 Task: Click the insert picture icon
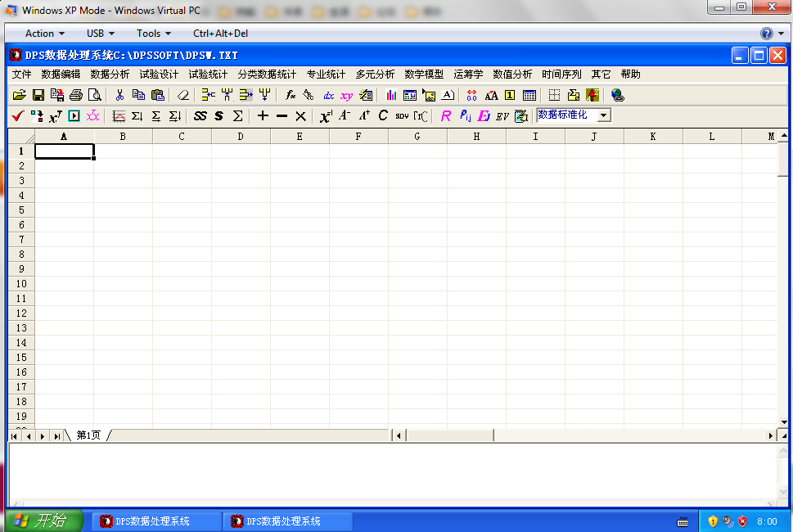coord(429,95)
